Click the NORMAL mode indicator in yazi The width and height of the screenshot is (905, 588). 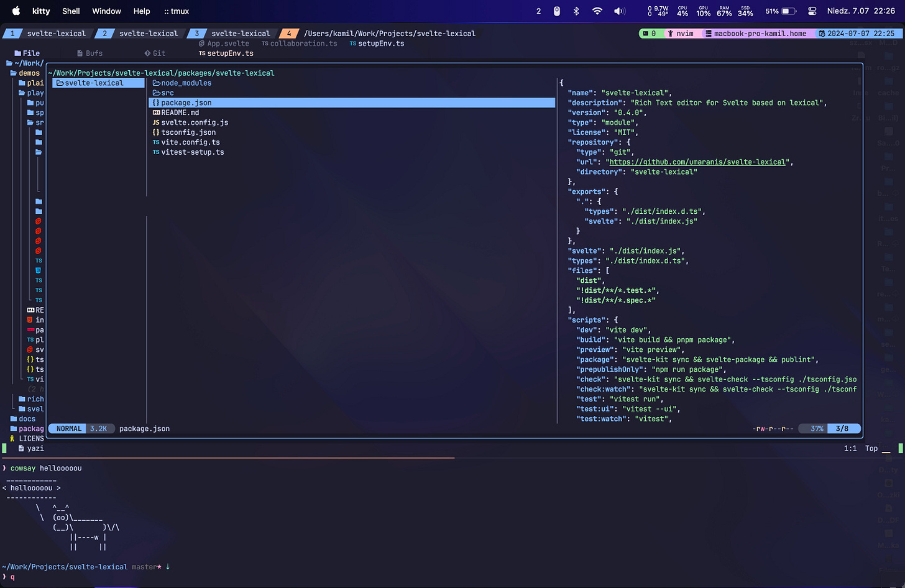point(68,428)
